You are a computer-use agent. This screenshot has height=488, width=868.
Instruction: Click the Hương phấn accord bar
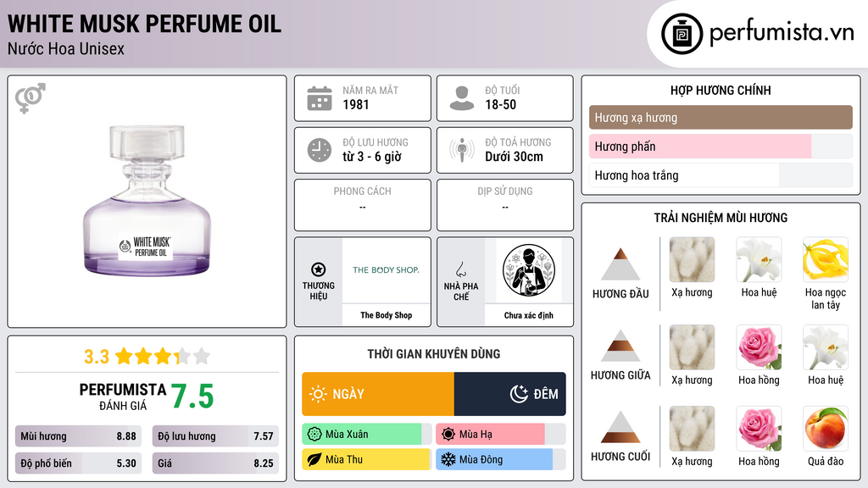tap(721, 147)
